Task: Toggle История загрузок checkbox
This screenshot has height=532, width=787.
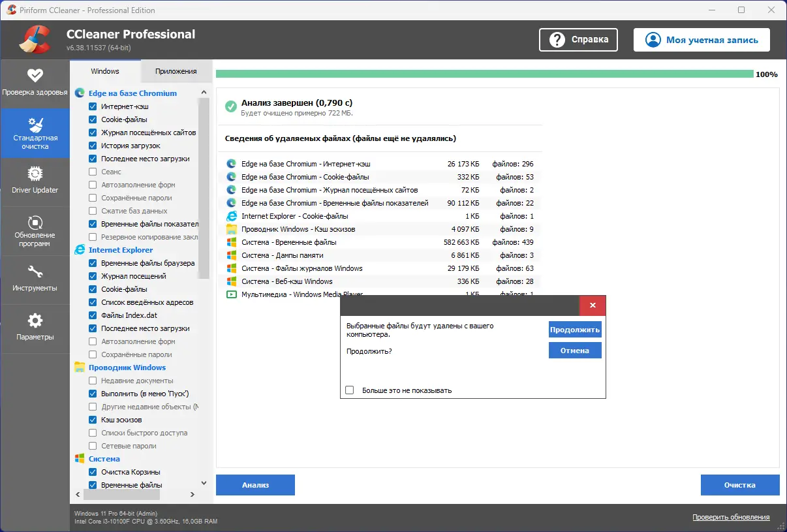Action: coord(93,146)
